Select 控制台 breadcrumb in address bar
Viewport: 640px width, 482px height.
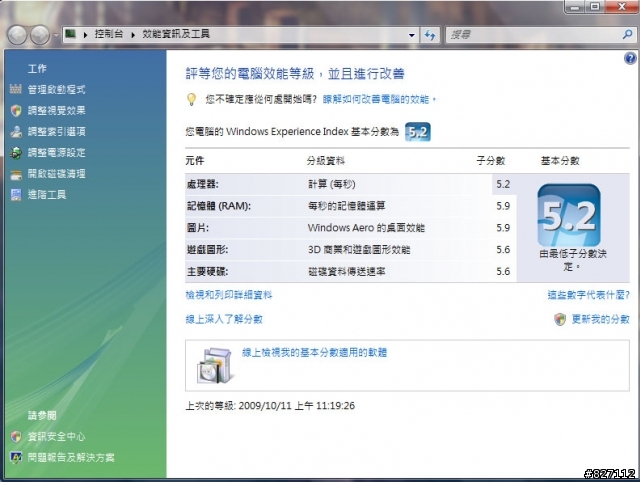(x=109, y=34)
